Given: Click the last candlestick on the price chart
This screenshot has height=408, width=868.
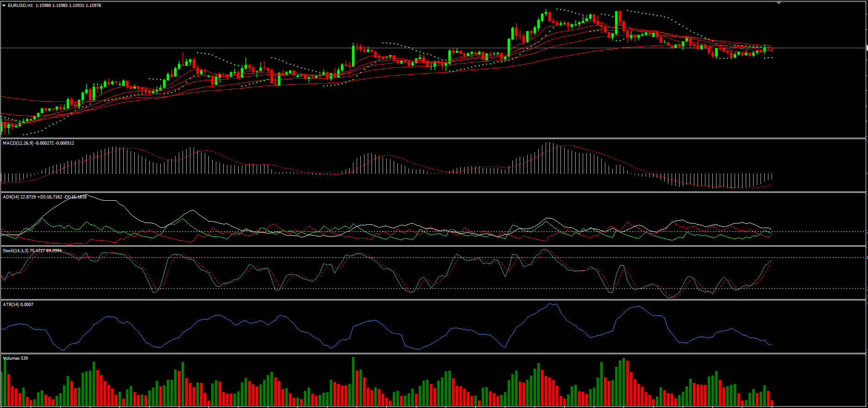Looking at the screenshot, I should [771, 49].
